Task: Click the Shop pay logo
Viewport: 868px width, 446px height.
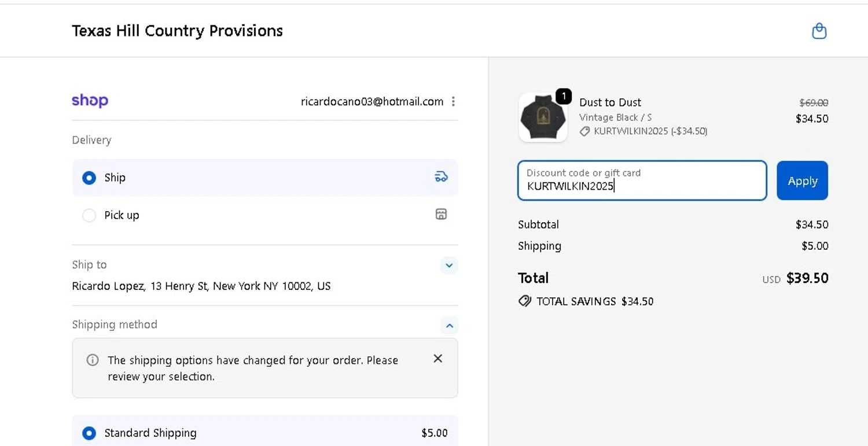Action: (90, 101)
